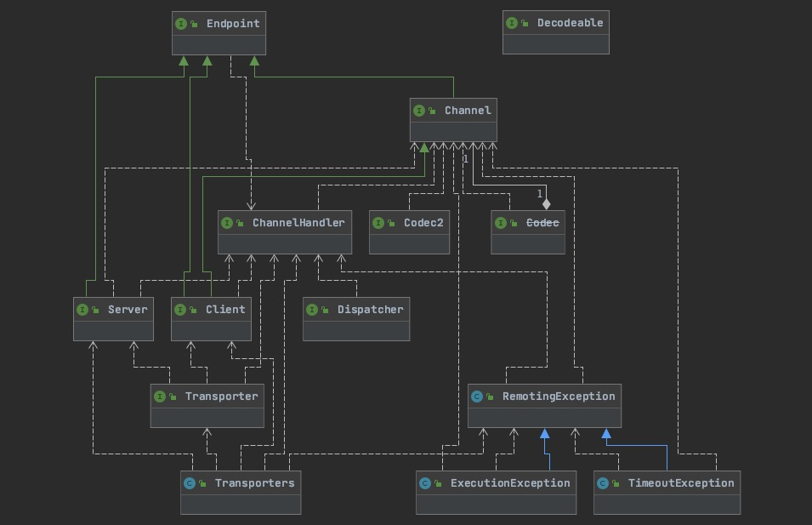Click the Channel node name text

(x=467, y=111)
